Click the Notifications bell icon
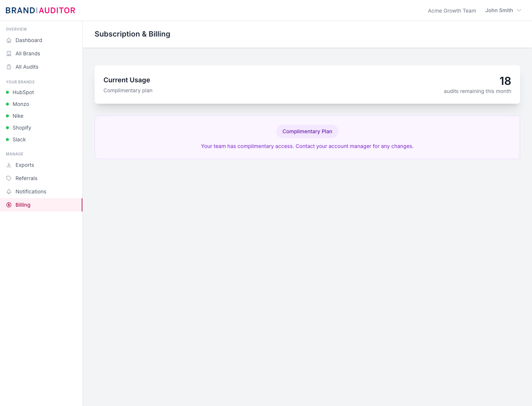 pos(9,192)
